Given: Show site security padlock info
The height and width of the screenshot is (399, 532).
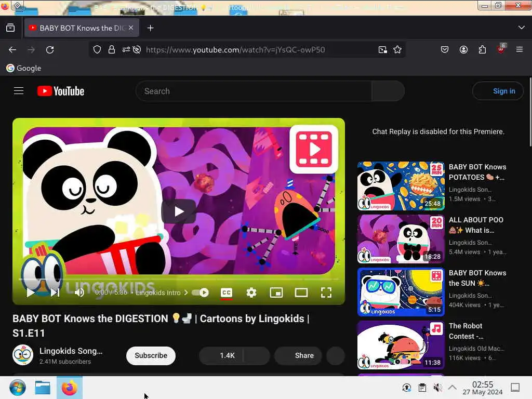Looking at the screenshot, I should click(111, 49).
